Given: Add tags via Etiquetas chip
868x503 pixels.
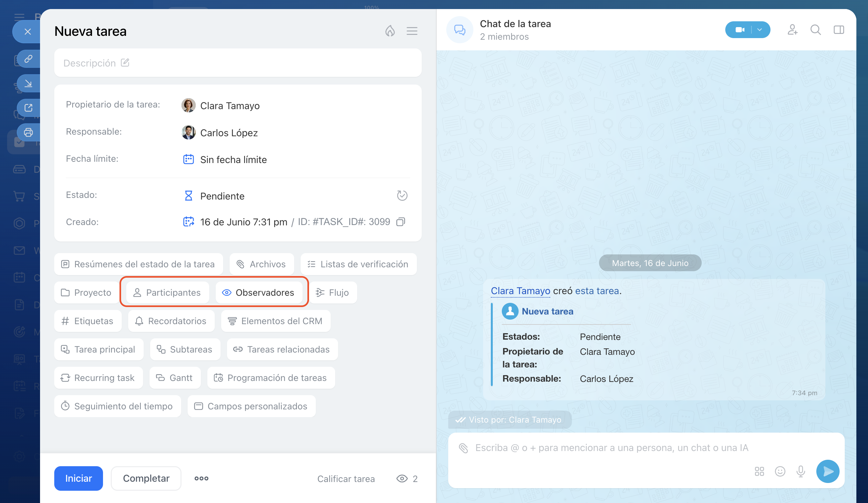Looking at the screenshot, I should coord(88,321).
